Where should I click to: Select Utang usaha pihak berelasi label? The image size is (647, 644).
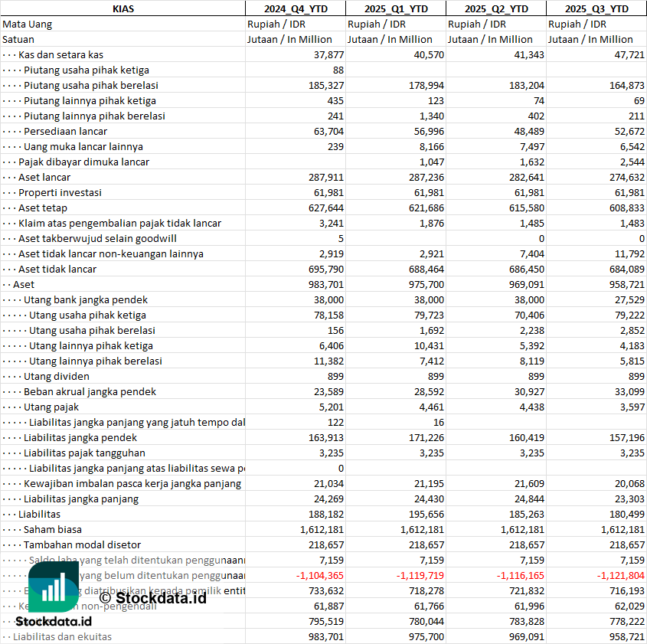(92, 331)
